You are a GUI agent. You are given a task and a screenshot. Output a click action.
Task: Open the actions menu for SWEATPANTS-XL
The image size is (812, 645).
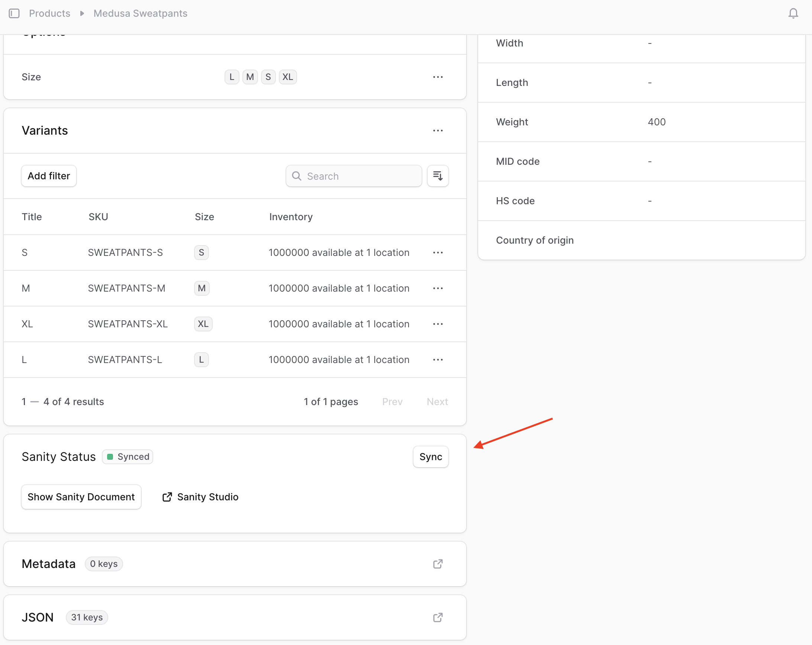pos(438,324)
